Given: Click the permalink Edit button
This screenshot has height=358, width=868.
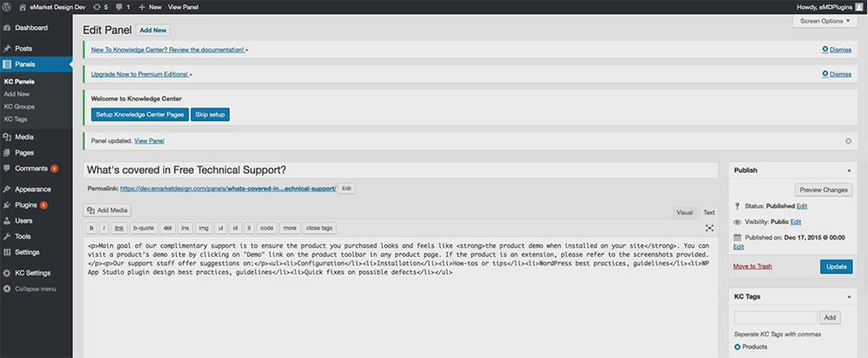Looking at the screenshot, I should pos(346,188).
